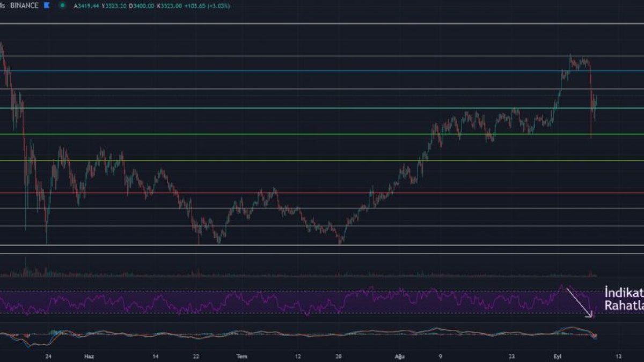Select the İndikat text annotation
This screenshot has height=362, width=644.
coord(624,293)
